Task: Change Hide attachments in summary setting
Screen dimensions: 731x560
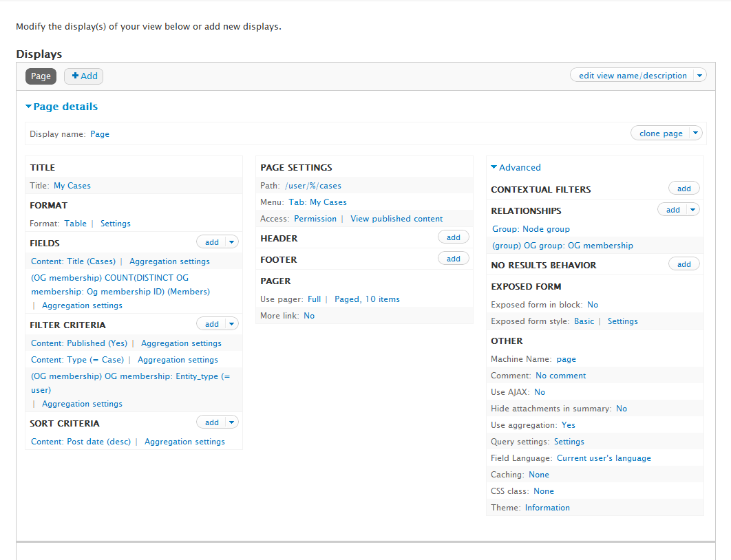Action: pos(622,409)
